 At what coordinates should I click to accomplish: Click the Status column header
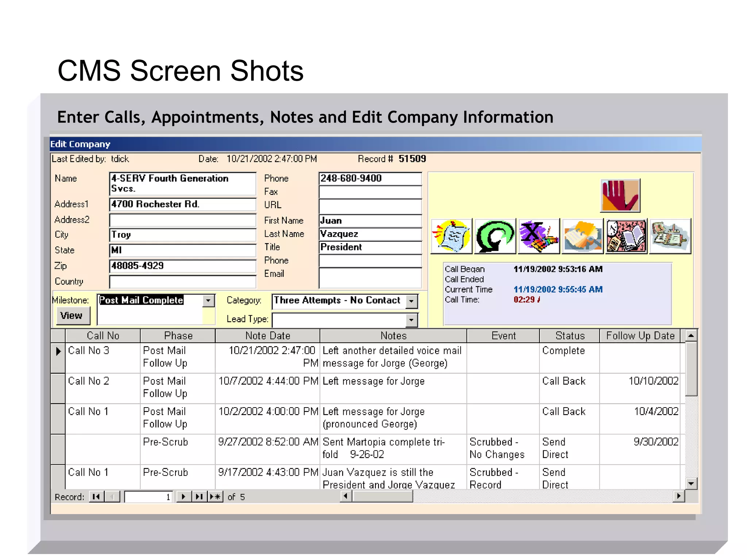570,336
